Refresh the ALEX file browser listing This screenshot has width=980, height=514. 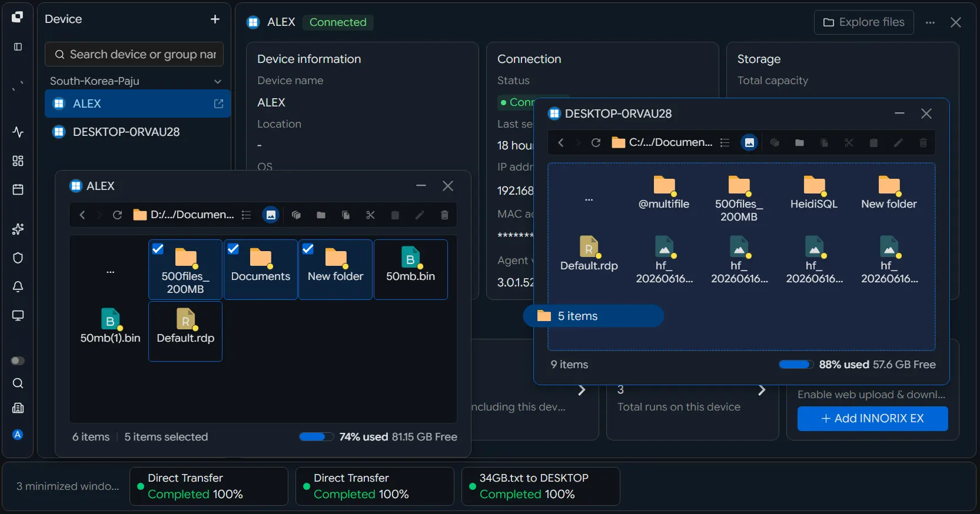[117, 215]
